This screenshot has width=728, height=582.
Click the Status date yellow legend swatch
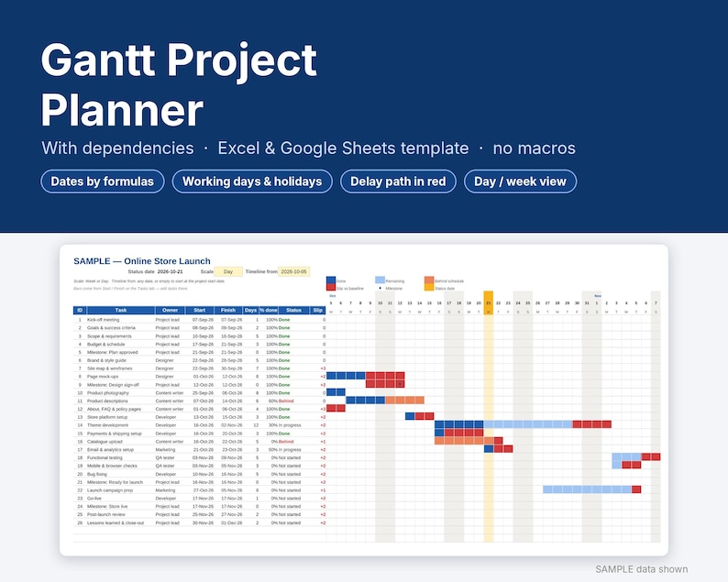429,287
